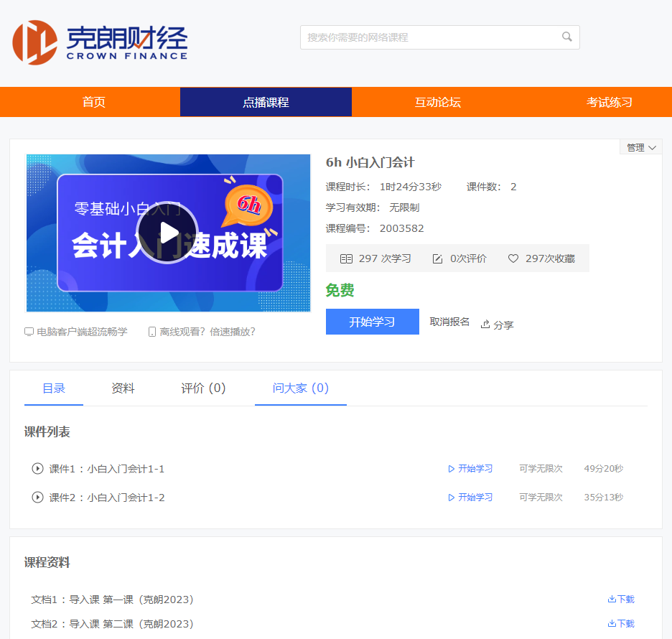Click the 课程时长 value 1时24分33秒
The image size is (672, 639).
(x=411, y=187)
